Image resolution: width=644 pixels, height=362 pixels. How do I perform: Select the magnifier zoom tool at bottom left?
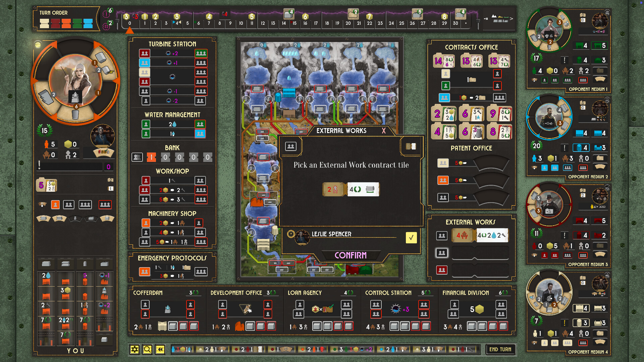click(x=147, y=349)
